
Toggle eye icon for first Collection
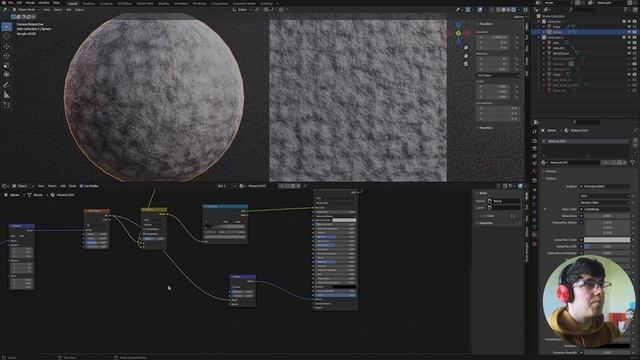pos(629,21)
